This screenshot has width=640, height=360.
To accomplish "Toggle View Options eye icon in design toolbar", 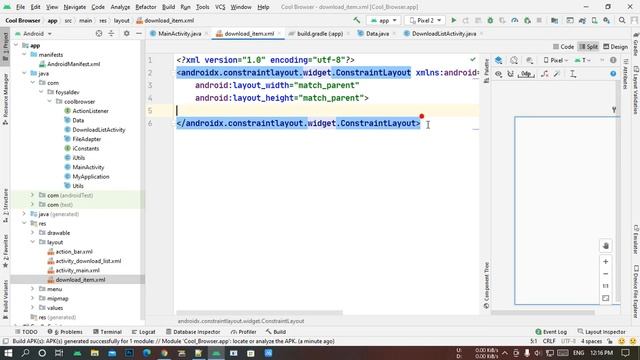I will coord(498,74).
